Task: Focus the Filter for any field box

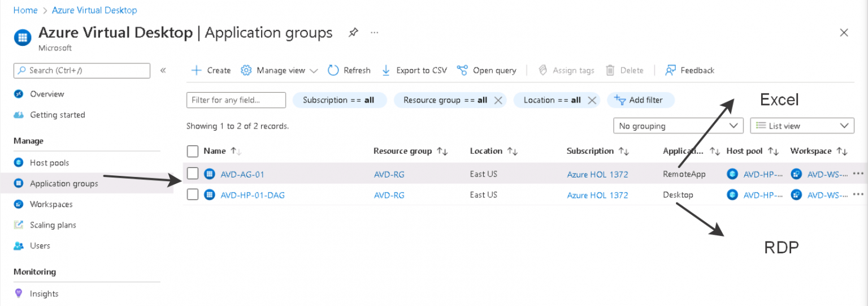Action: coord(236,100)
